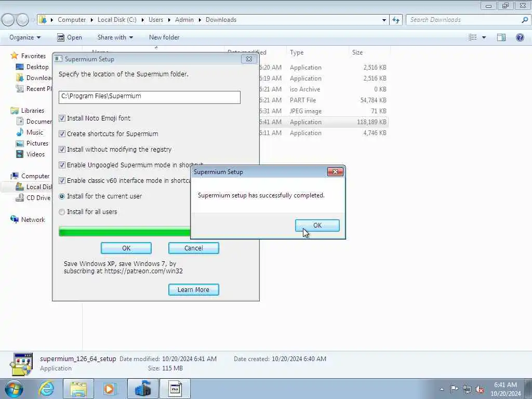
Task: Launch Internet Explorer from the taskbar
Action: tap(46, 389)
